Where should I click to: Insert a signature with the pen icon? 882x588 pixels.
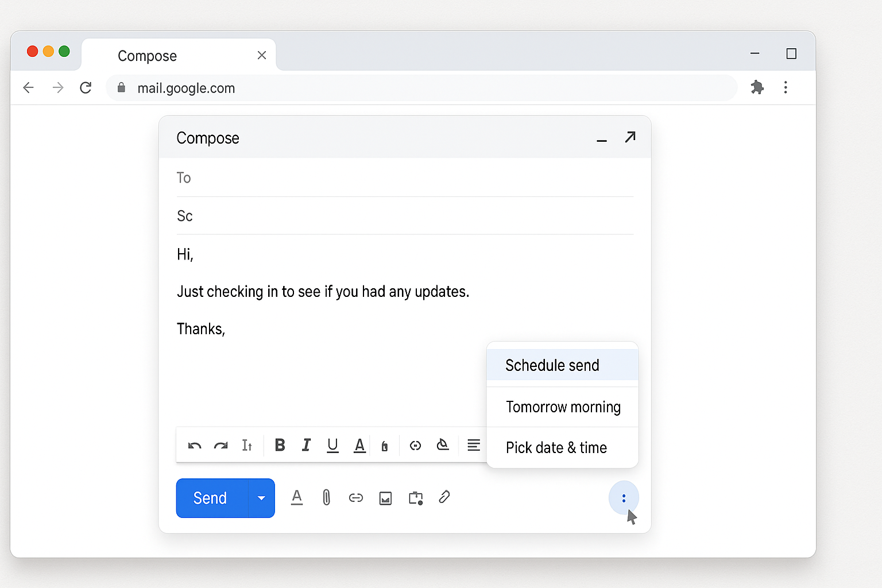click(444, 497)
